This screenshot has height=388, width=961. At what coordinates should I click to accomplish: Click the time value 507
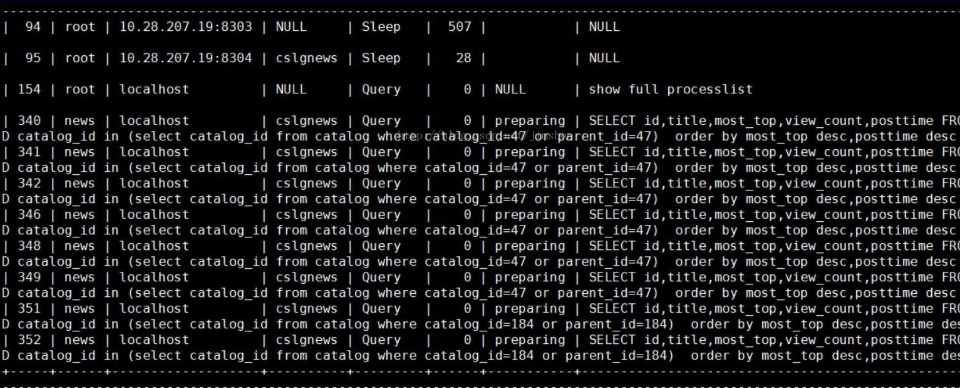click(x=460, y=27)
